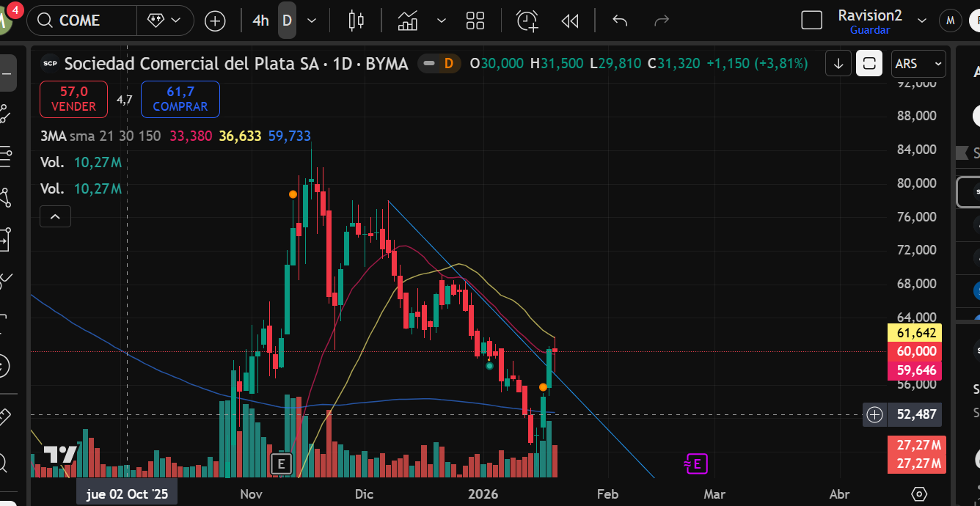Select the candlestick chart style icon
The width and height of the screenshot is (980, 506).
tap(356, 20)
